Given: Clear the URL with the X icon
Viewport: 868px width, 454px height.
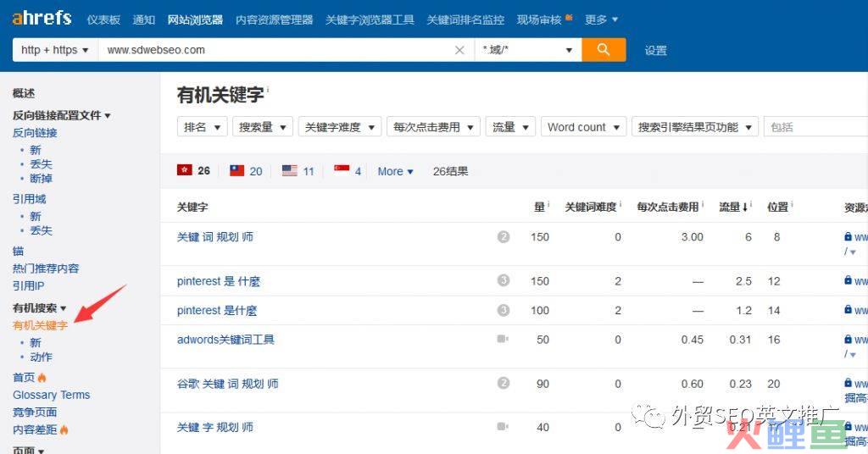Looking at the screenshot, I should (459, 50).
